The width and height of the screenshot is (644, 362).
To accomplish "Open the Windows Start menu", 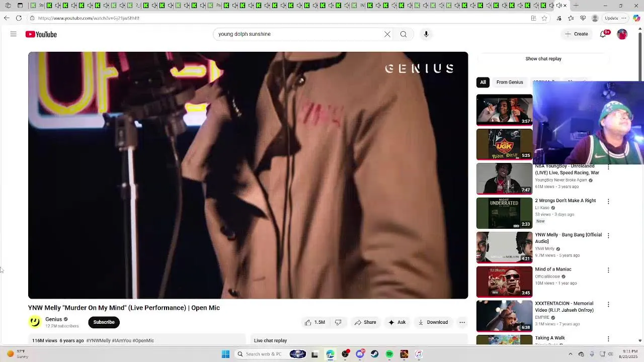I will pyautogui.click(x=226, y=354).
